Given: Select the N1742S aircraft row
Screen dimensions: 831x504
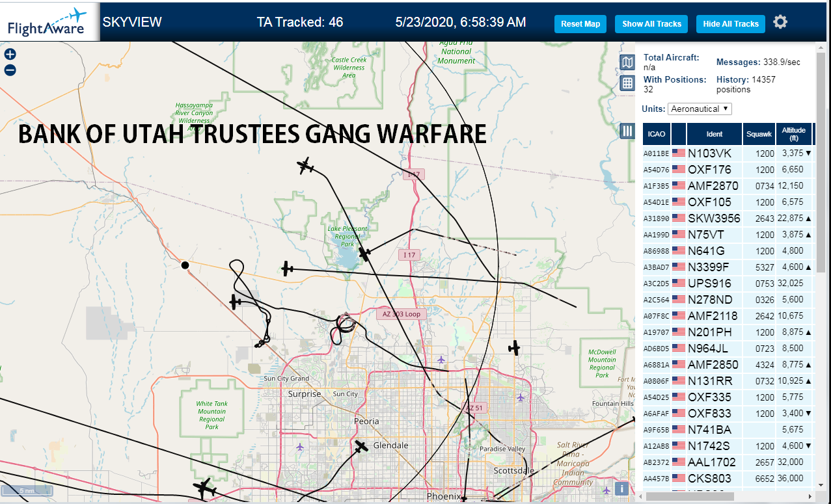Looking at the screenshot, I should click(x=728, y=446).
